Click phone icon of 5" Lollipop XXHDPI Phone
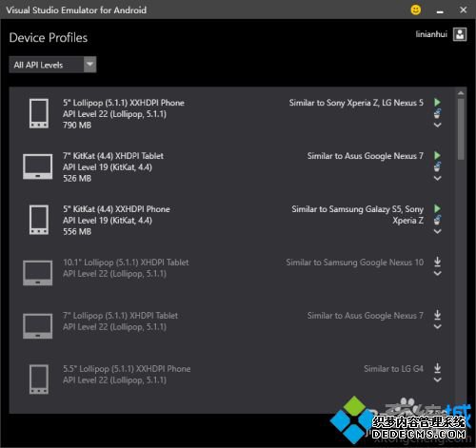Image resolution: width=476 pixels, height=448 pixels. [x=39, y=113]
